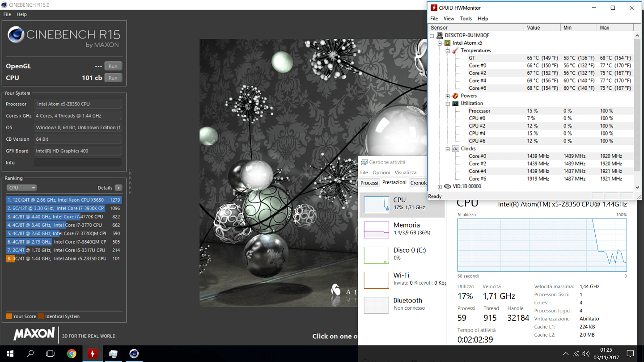The image size is (644, 362).
Task: Select CPU performance graph thumbnail
Action: 377,204
